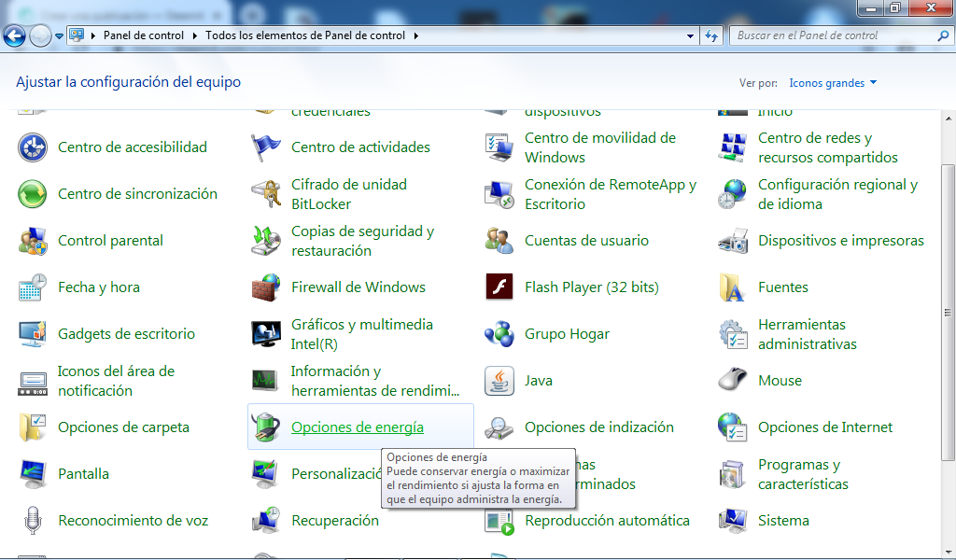The height and width of the screenshot is (560, 956).
Task: Click the scrollbar up arrow
Action: tap(949, 118)
